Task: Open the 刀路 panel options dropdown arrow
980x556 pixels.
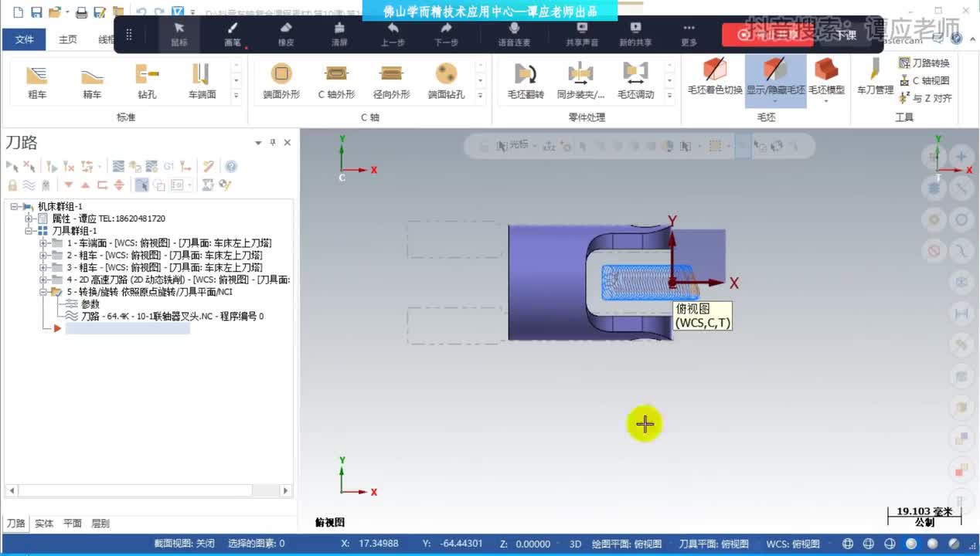Action: click(x=259, y=143)
